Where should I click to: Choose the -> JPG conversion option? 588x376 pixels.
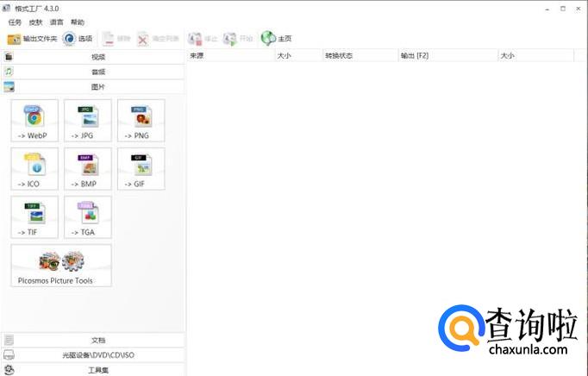88,121
